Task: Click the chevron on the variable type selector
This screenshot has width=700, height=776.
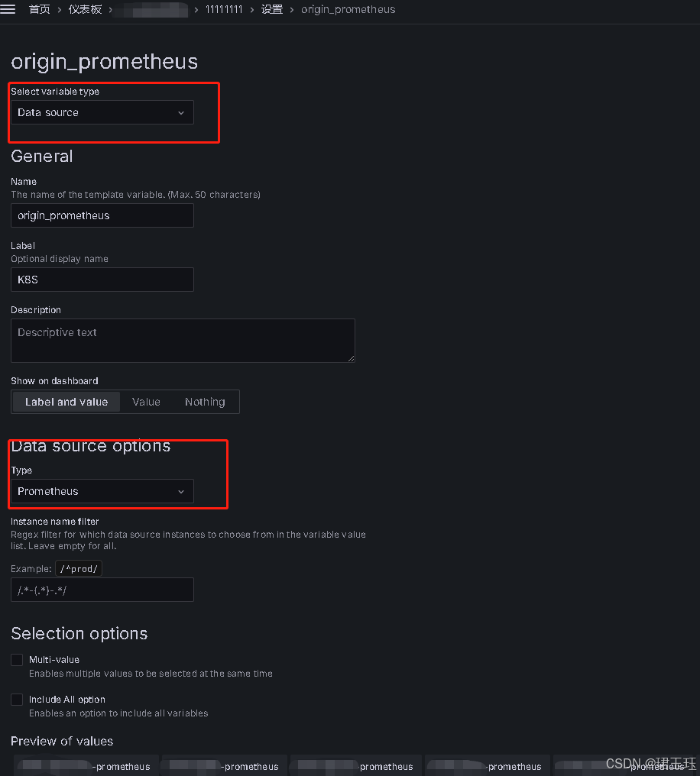Action: 181,112
